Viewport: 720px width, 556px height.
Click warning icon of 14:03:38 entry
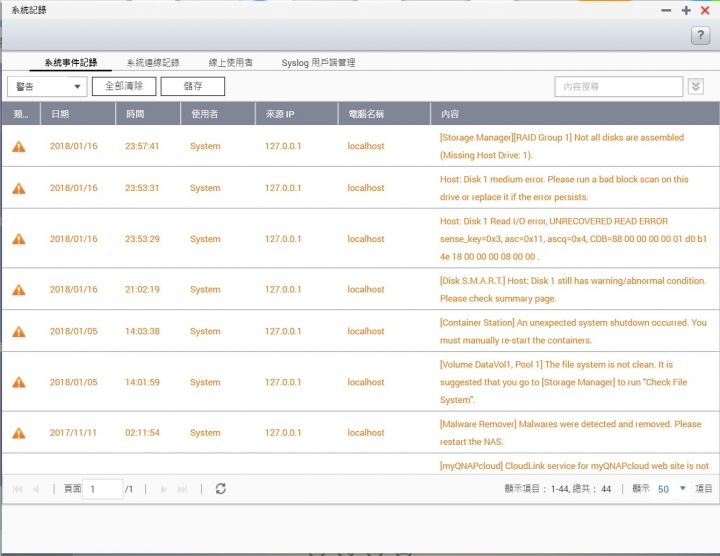click(18, 331)
